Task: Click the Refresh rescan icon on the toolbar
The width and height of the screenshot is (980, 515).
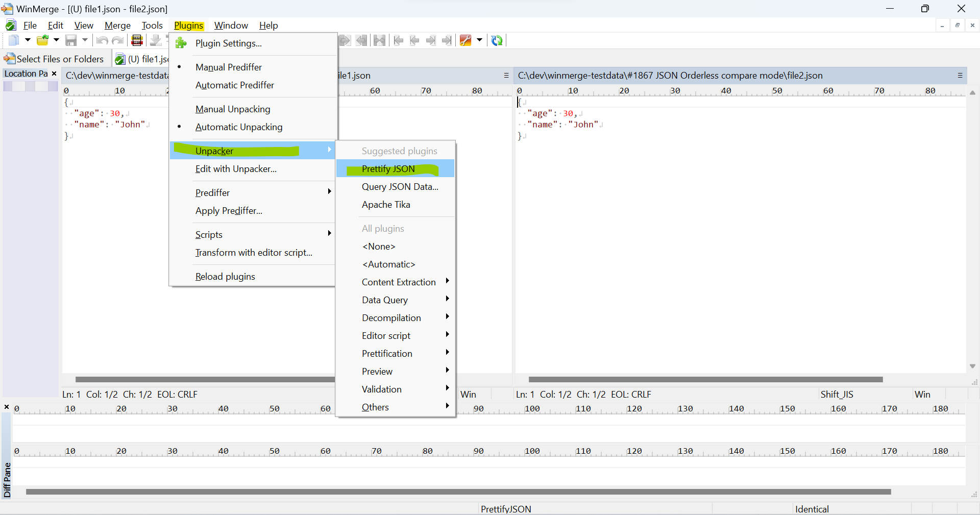Action: pos(498,40)
